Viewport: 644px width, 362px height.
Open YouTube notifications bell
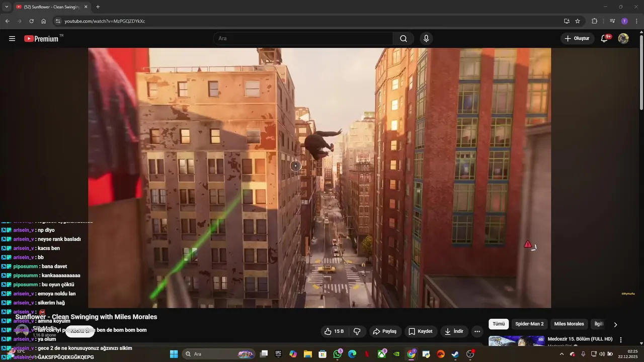pyautogui.click(x=605, y=39)
